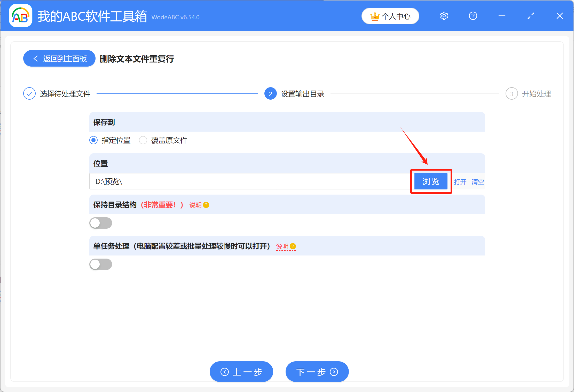
Task: Clear the path using 清空 link
Action: tap(477, 182)
